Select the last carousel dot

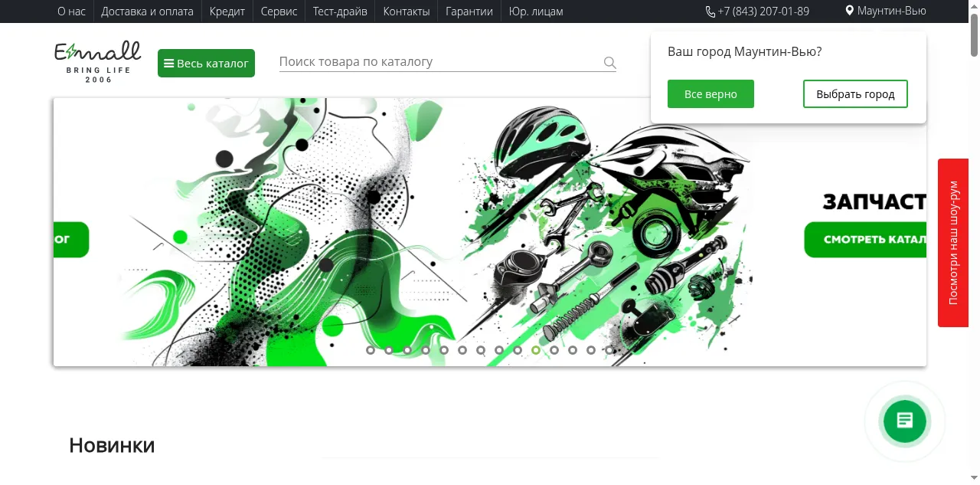pyautogui.click(x=609, y=350)
